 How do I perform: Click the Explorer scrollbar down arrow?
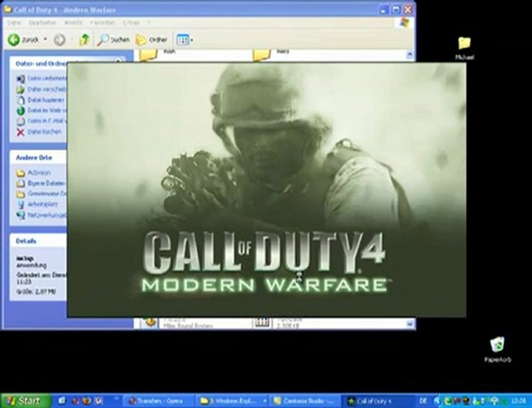tap(410, 324)
